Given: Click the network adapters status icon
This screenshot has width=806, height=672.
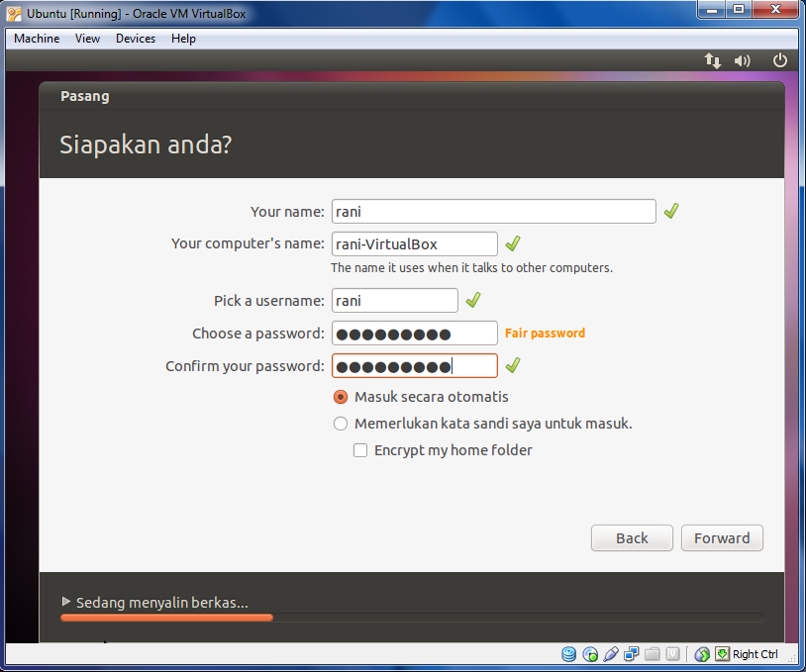Looking at the screenshot, I should tap(631, 654).
